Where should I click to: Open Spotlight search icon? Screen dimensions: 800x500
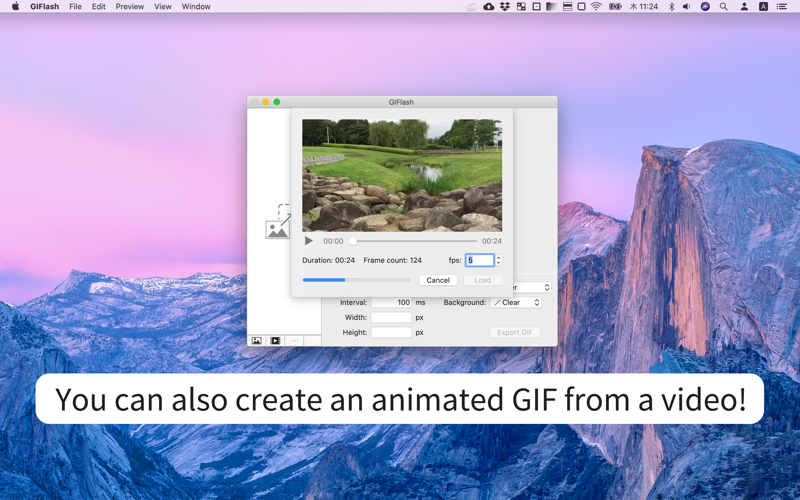tap(723, 7)
